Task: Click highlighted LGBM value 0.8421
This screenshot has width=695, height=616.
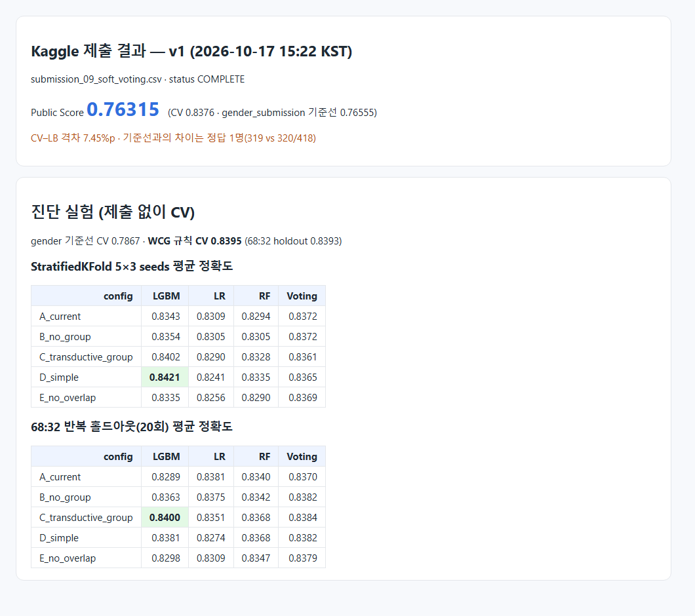Action: (165, 377)
